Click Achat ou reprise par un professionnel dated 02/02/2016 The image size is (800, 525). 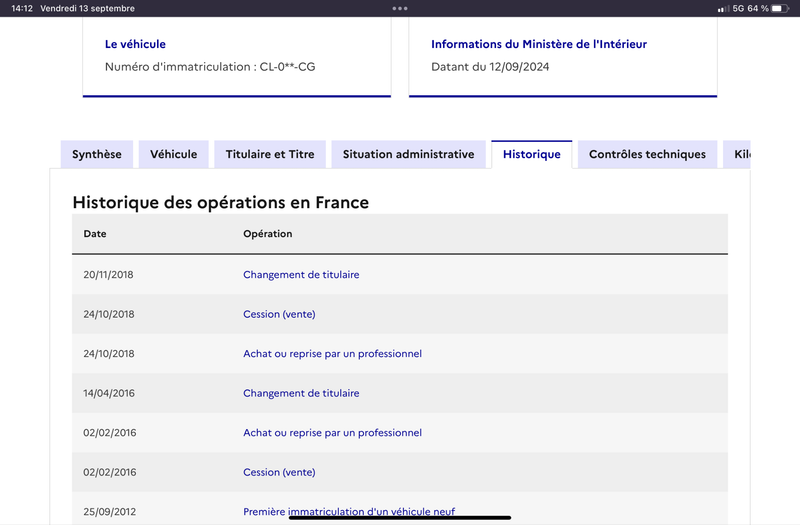point(332,433)
